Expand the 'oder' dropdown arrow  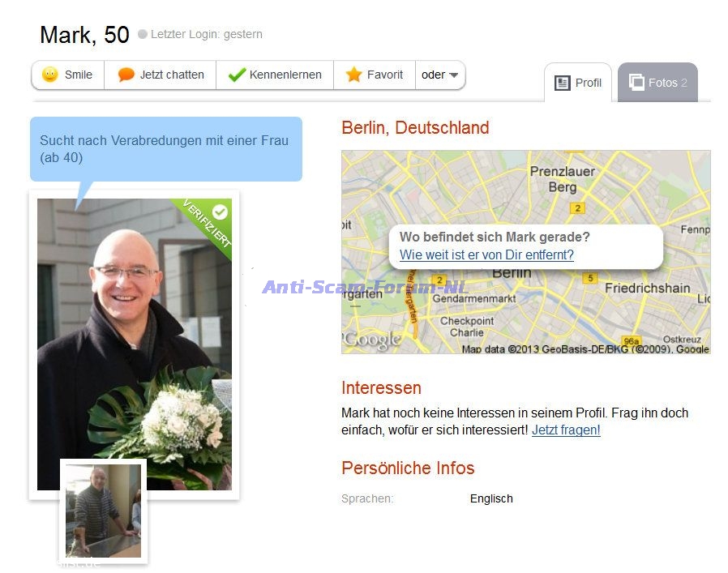coord(454,75)
